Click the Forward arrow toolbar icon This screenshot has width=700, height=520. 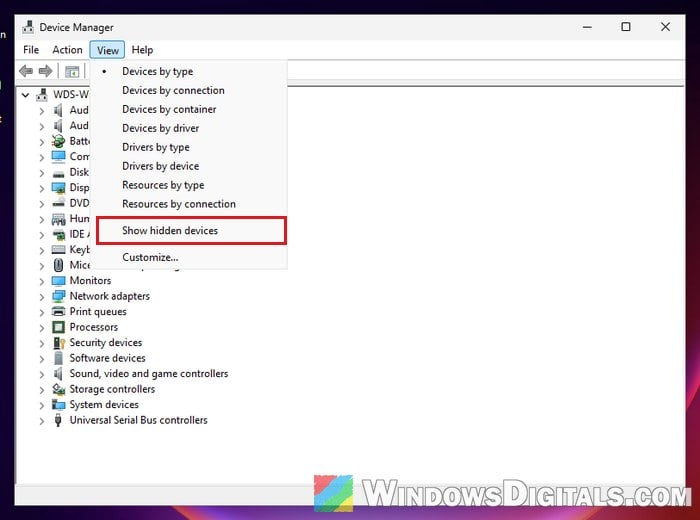tap(46, 71)
